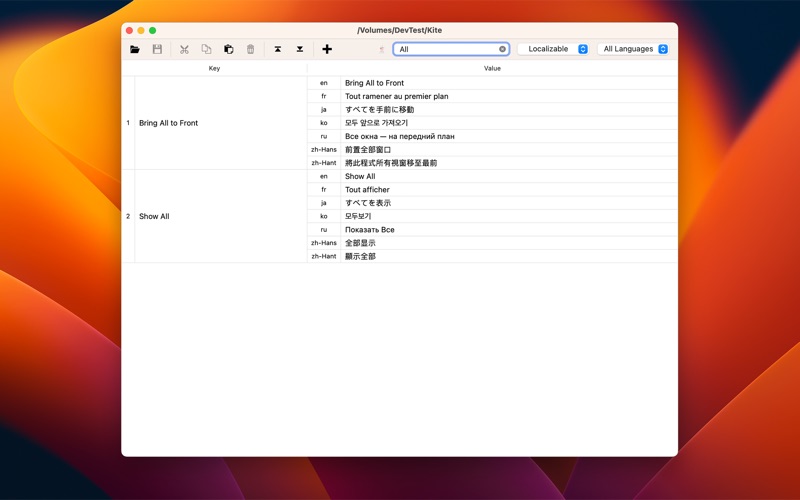Viewport: 800px width, 500px height.
Task: Open the Localizable dropdown
Action: (553, 49)
